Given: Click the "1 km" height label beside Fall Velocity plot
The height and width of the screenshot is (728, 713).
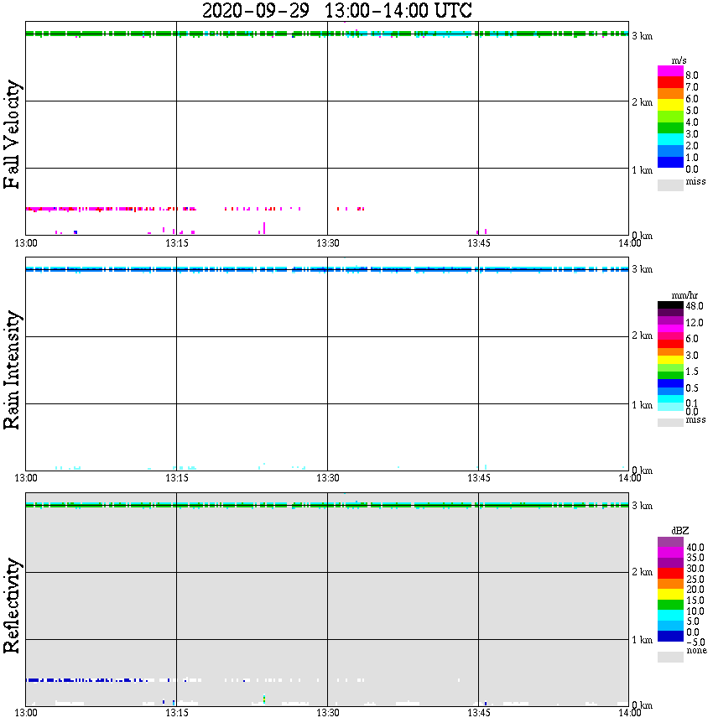Looking at the screenshot, I should coord(642,170).
